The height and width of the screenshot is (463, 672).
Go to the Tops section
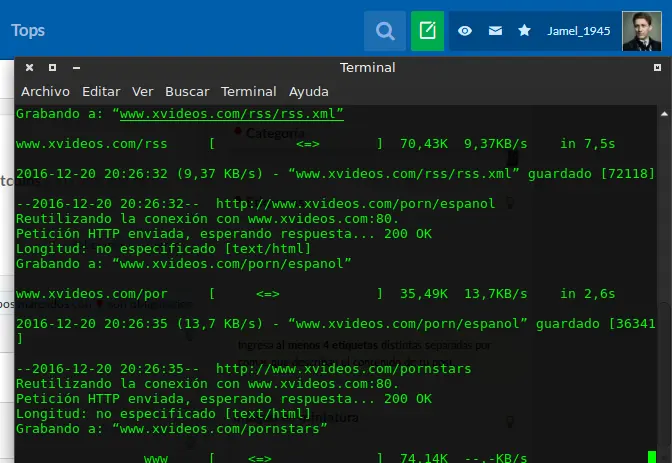pyautogui.click(x=28, y=30)
